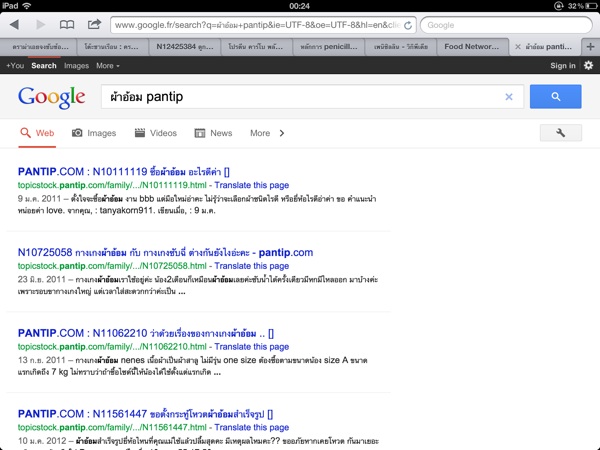Open result N10725058 title link

[165, 253]
